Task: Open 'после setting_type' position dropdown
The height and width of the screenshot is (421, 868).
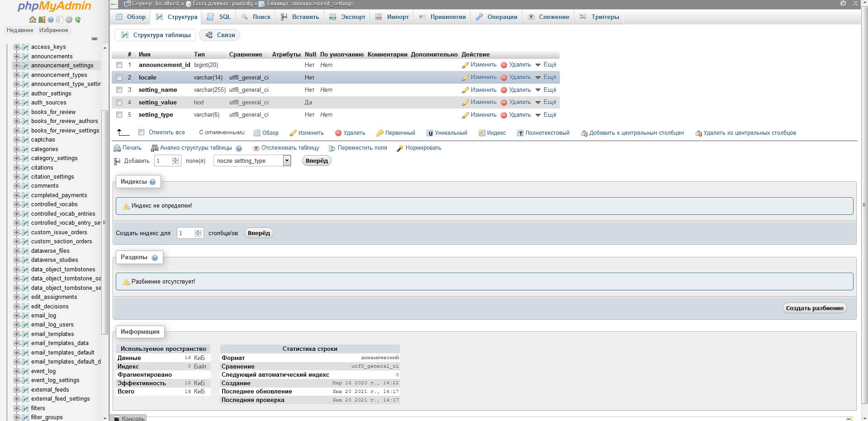Action: pos(252,161)
